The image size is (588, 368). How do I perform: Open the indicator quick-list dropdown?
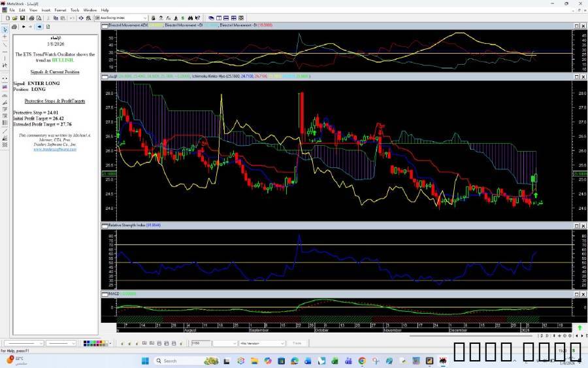tap(145, 18)
